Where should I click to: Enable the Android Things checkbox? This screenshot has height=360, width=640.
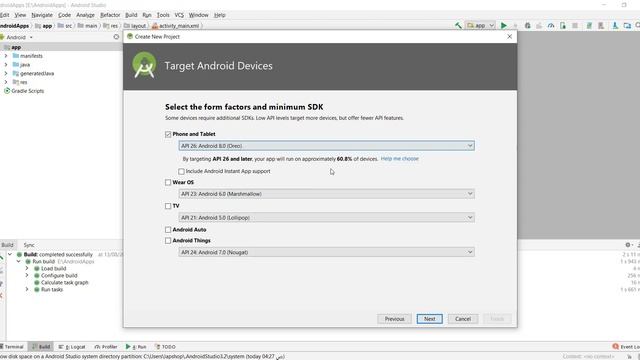click(x=168, y=241)
